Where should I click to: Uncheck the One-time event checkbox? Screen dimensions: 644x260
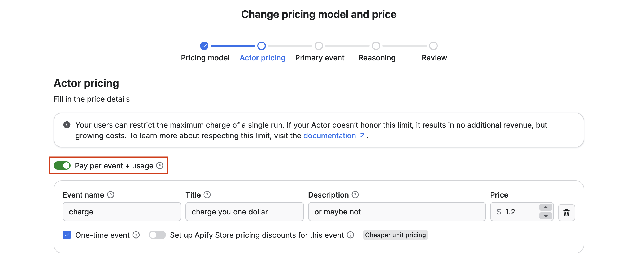coord(67,235)
